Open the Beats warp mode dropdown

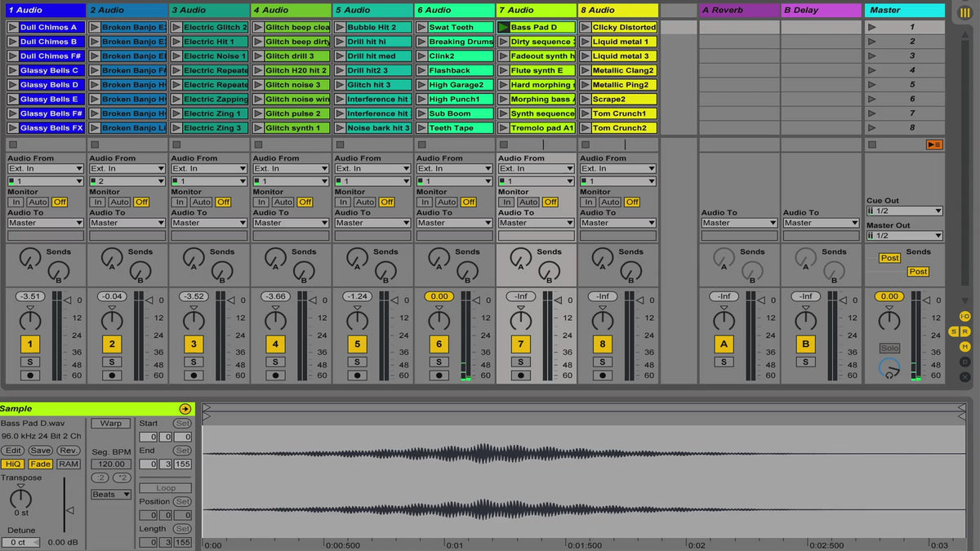pos(111,495)
